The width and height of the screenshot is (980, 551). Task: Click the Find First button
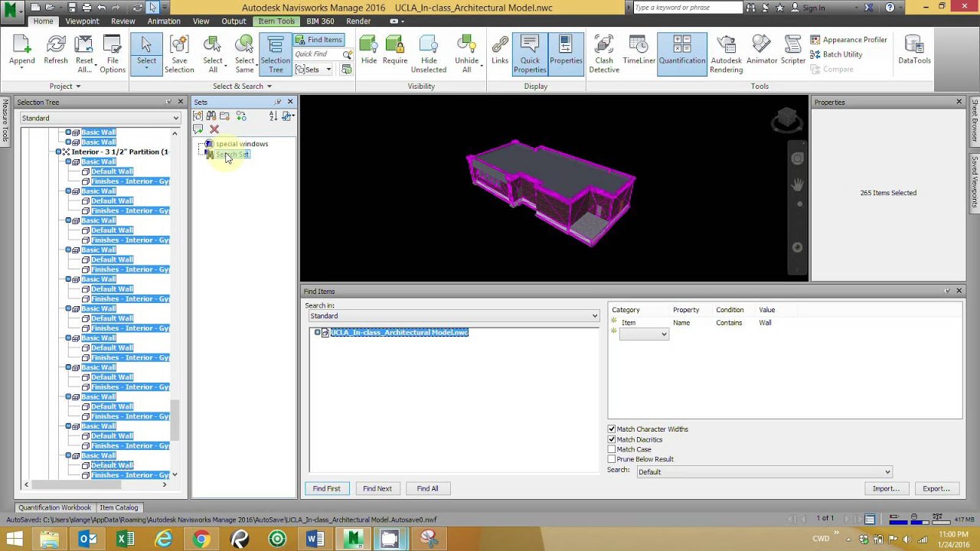326,488
